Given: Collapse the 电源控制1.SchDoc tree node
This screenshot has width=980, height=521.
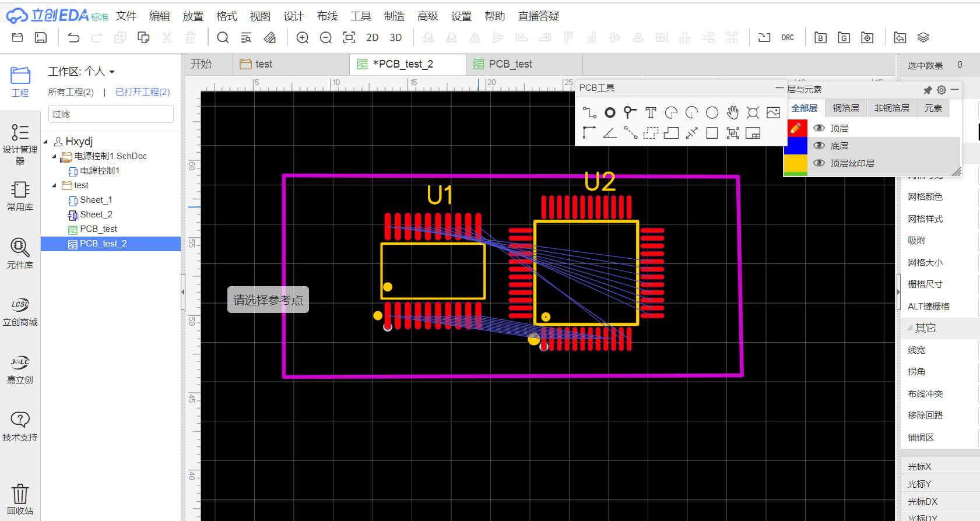Looking at the screenshot, I should [x=54, y=156].
